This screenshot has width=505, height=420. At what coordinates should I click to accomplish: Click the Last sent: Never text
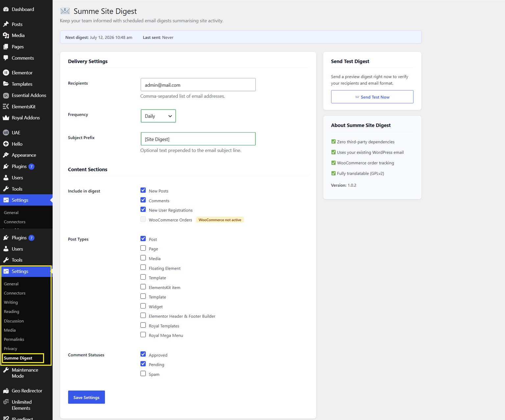158,37
